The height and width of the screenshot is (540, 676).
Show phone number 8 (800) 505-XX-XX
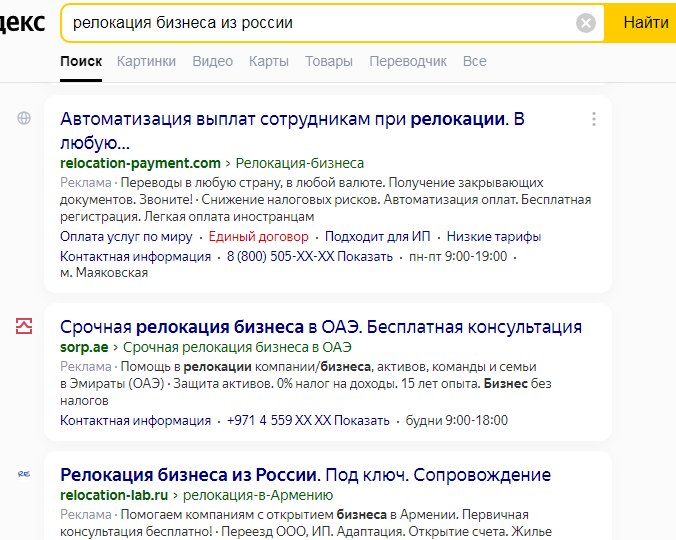pos(310,256)
